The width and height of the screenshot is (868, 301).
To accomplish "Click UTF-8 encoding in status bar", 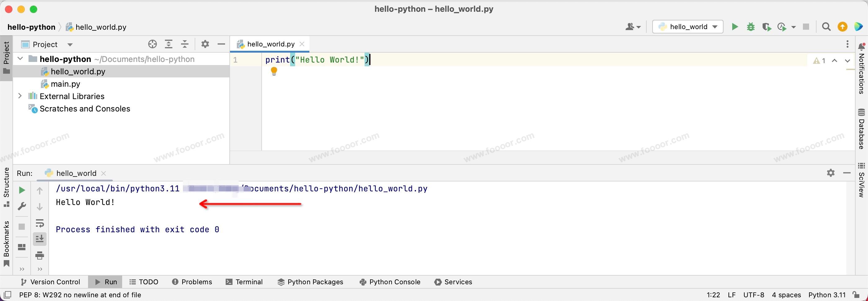I will pyautogui.click(x=753, y=295).
